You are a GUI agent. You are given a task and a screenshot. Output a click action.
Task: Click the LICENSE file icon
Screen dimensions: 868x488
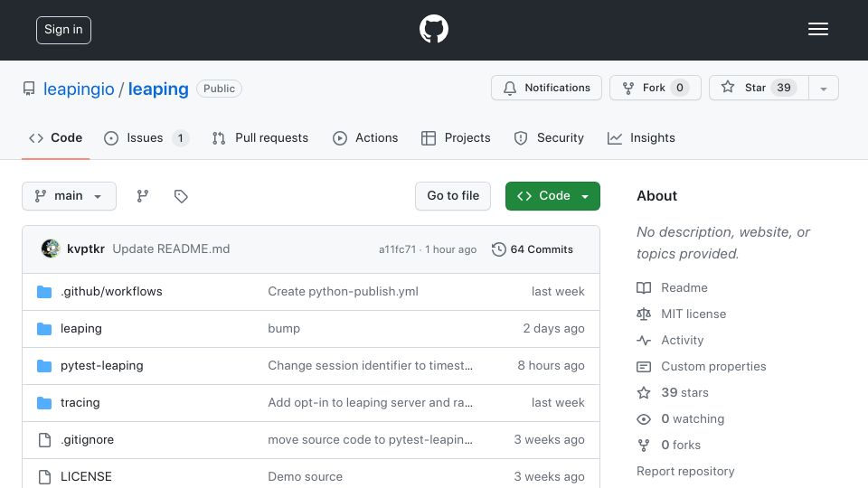[44, 477]
